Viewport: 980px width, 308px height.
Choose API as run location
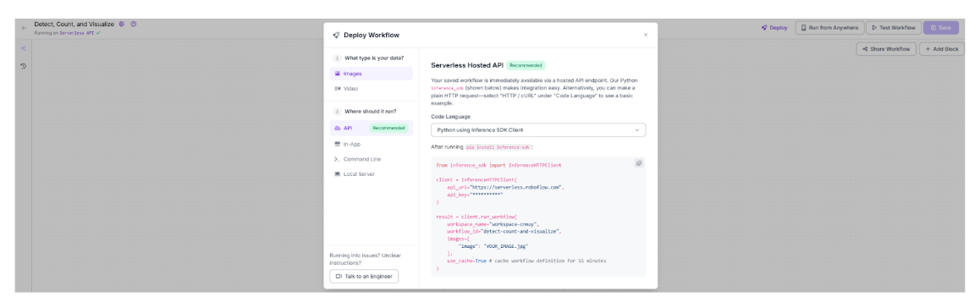click(x=372, y=128)
